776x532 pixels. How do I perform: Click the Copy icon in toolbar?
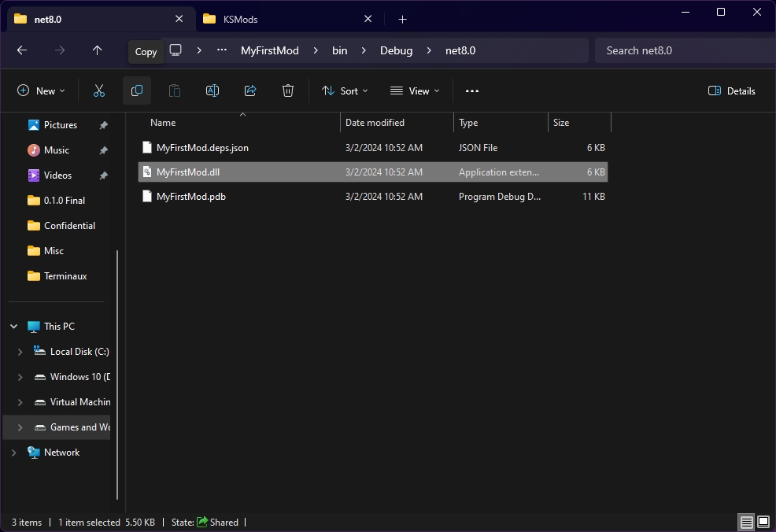137,91
